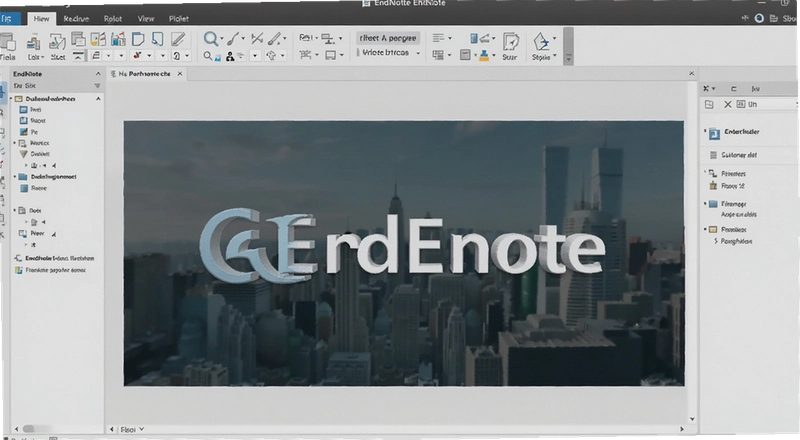Click the database cylinder icon at toolbar left
Image resolution: width=800 pixels, height=440 pixels.
[x=7, y=41]
